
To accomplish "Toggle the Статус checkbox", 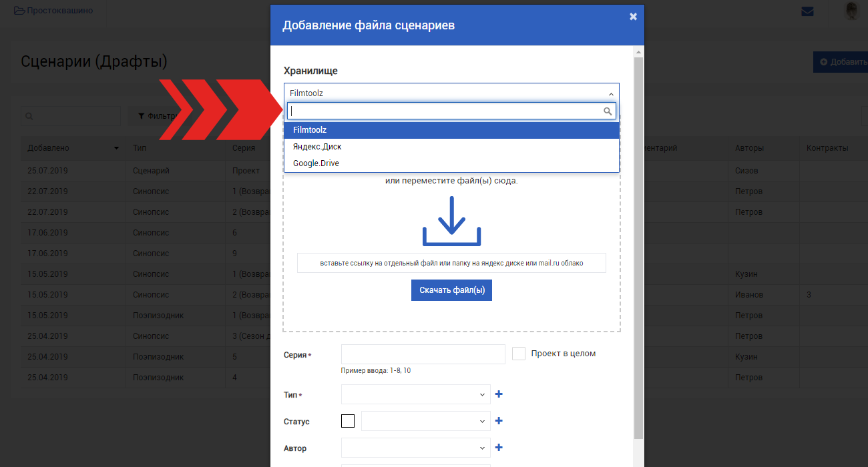I will (348, 421).
